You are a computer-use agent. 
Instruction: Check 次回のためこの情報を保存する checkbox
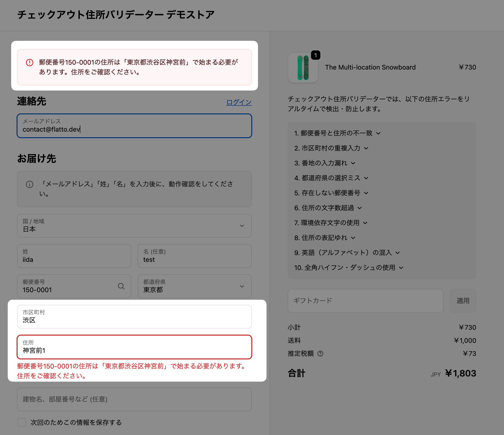tap(22, 422)
